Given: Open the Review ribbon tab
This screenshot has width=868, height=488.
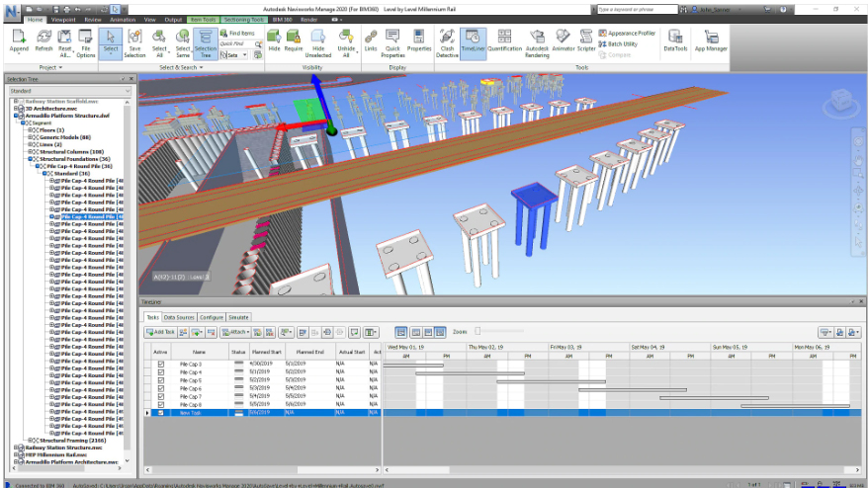Looking at the screenshot, I should click(x=93, y=20).
